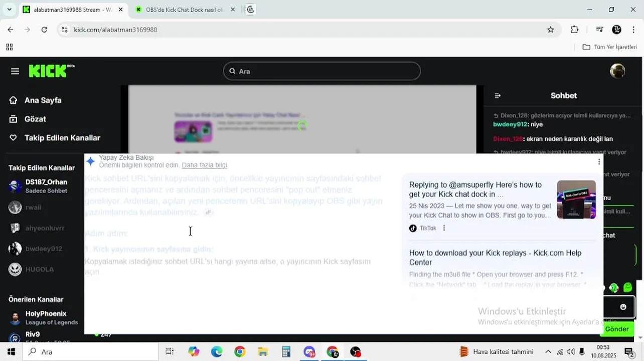Viewport: 644px width, 361px height.
Task: Open Google Chrome from taskbar
Action: [x=240, y=351]
